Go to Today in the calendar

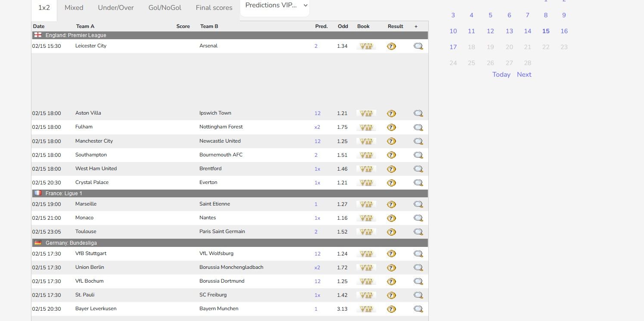click(x=501, y=75)
